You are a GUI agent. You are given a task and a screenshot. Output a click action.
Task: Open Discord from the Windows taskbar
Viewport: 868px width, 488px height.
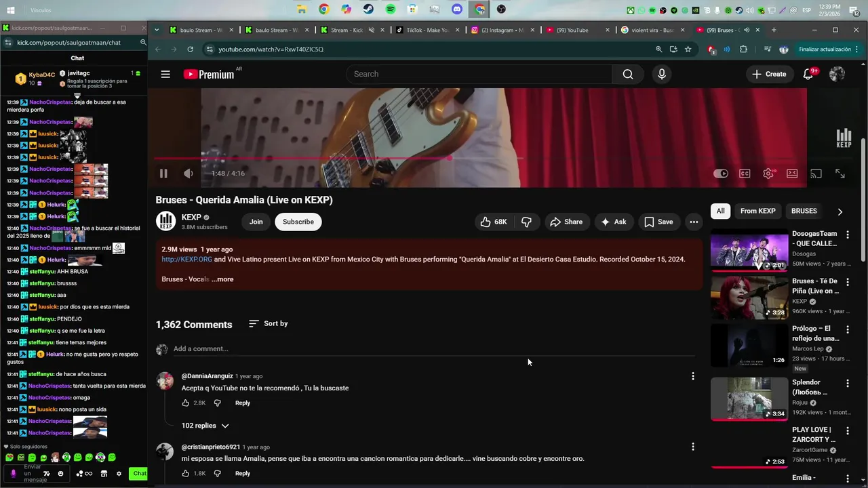457,9
